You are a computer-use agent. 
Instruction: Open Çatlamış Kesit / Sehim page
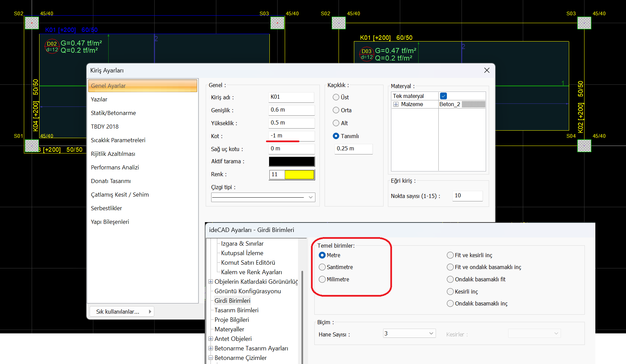click(x=120, y=195)
